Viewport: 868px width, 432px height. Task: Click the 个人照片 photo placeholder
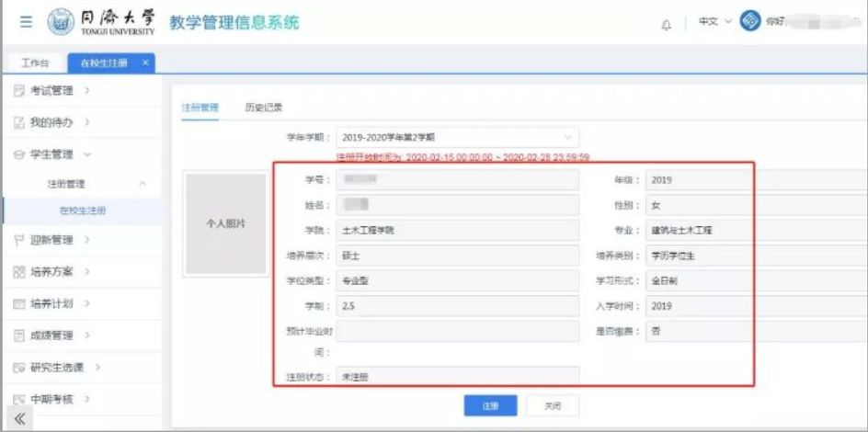pyautogui.click(x=226, y=223)
